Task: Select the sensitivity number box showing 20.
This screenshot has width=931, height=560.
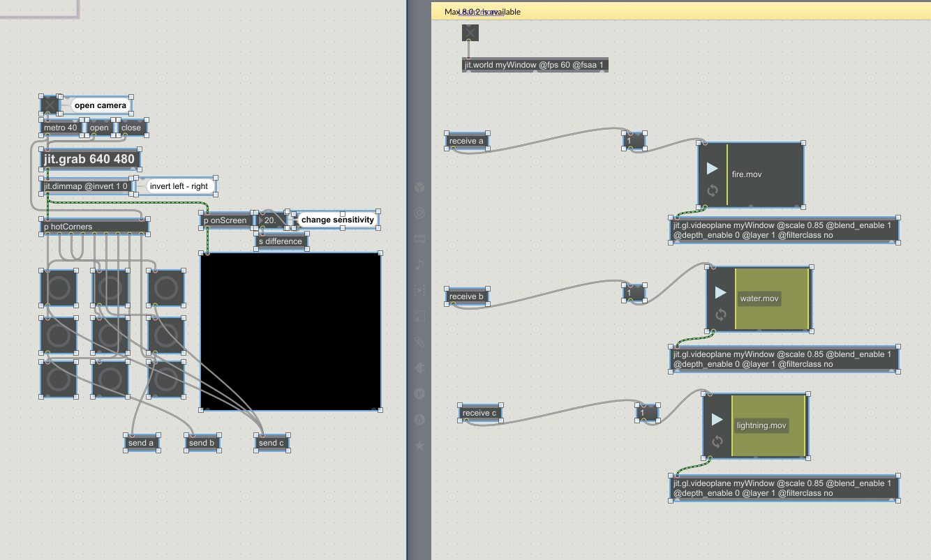Action: tap(271, 220)
